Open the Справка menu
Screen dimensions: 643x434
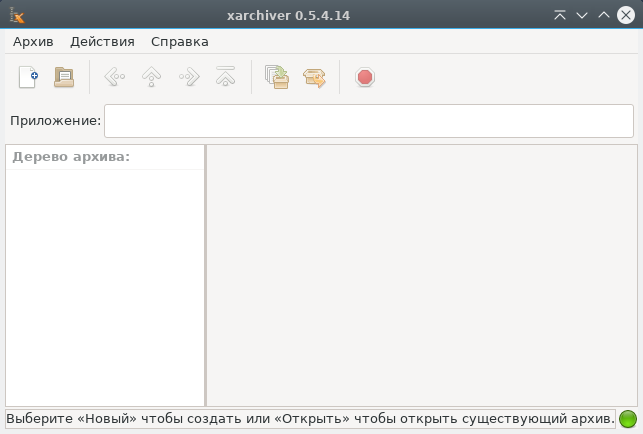coord(180,42)
